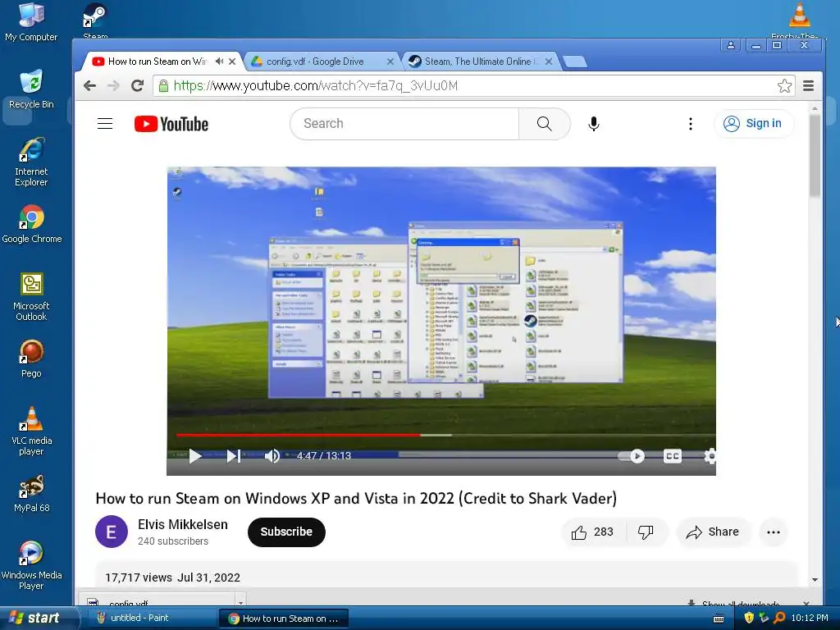Launch MyPal 68 desktop icon
Screen dimensions: 840x630
(32, 493)
